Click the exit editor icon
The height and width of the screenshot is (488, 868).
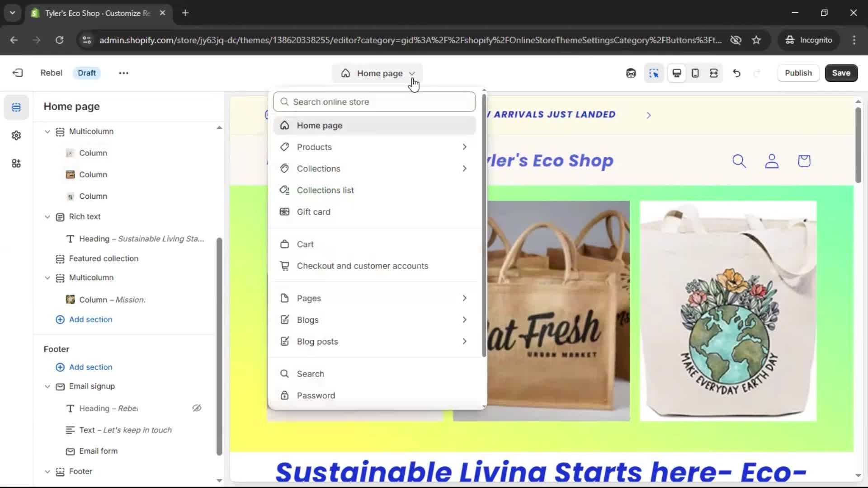(x=18, y=73)
